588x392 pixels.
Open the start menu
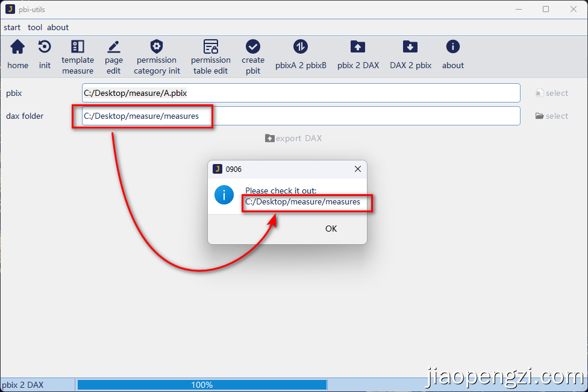(12, 27)
